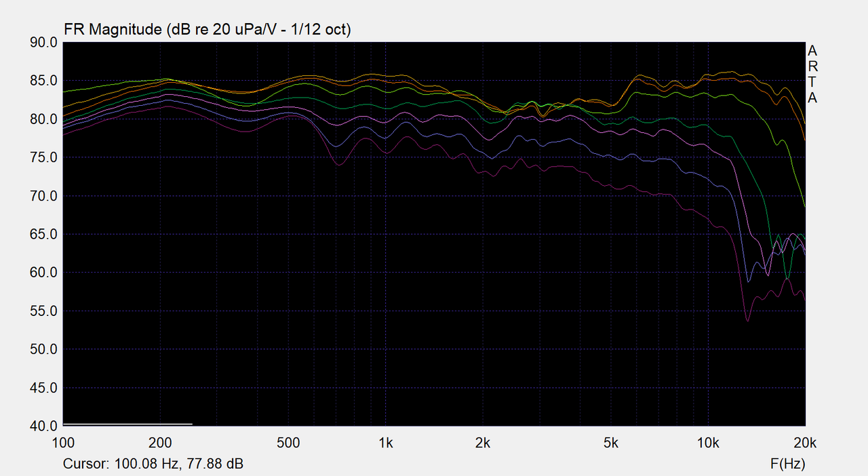Click the 500 frequency axis label
This screenshot has width=868, height=476.
tap(289, 443)
